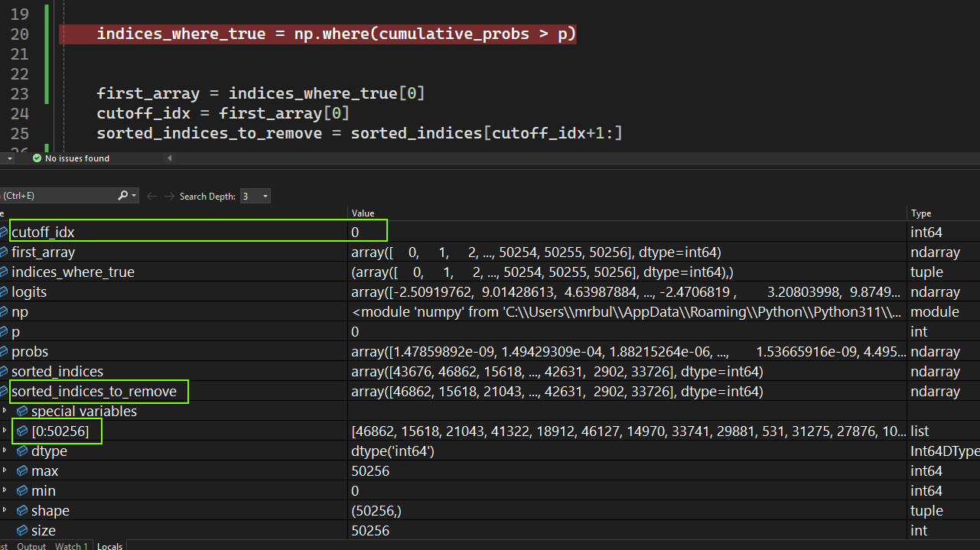Select the Locals tab
Image resolution: width=980 pixels, height=550 pixels.
coord(109,545)
